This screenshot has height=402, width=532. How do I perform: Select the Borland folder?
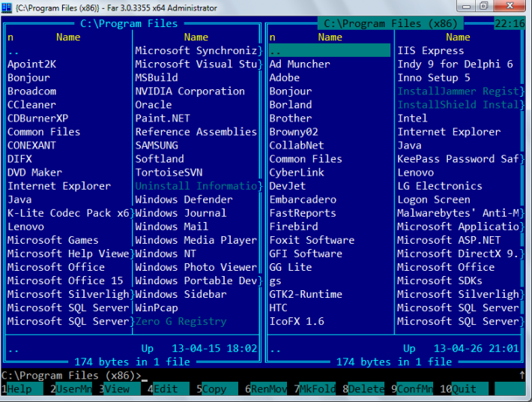pyautogui.click(x=291, y=105)
